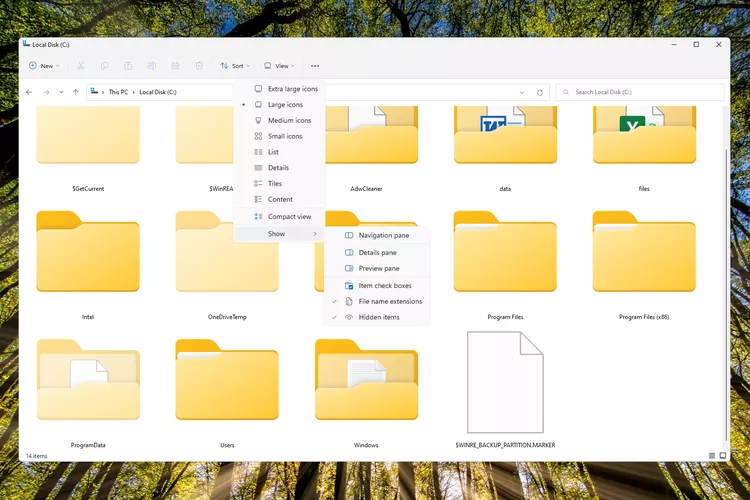Switch to large thumbnails icon in status bar
750x500 pixels.
[723, 456]
